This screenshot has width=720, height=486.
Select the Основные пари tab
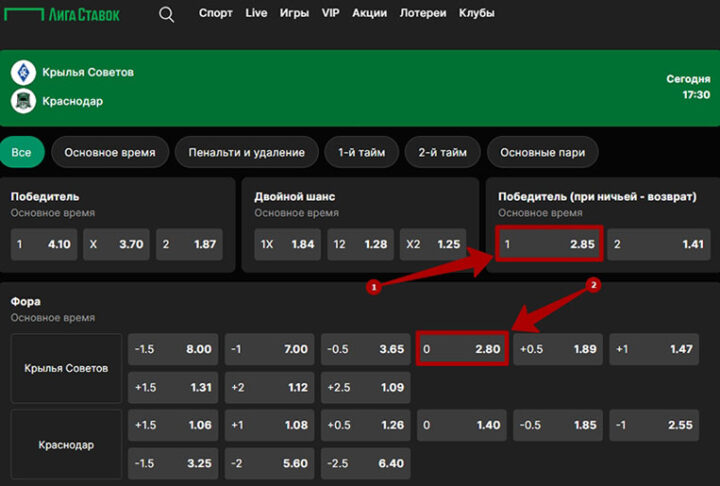(542, 152)
